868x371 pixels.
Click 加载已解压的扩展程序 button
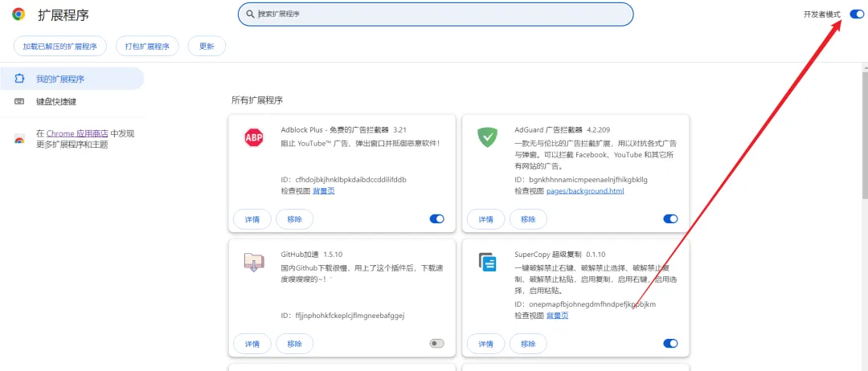pos(59,47)
